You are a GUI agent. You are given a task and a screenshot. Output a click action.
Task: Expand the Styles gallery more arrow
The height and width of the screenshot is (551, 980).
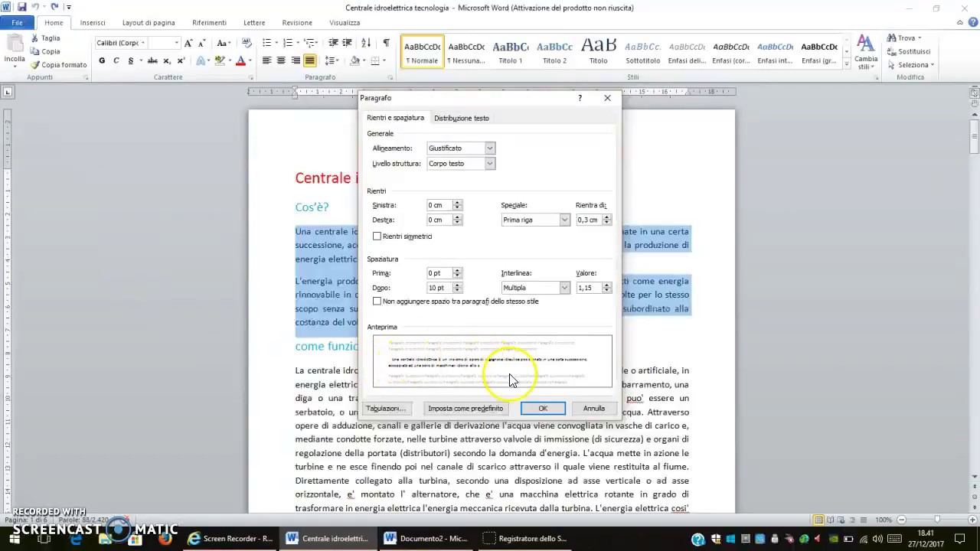(847, 66)
